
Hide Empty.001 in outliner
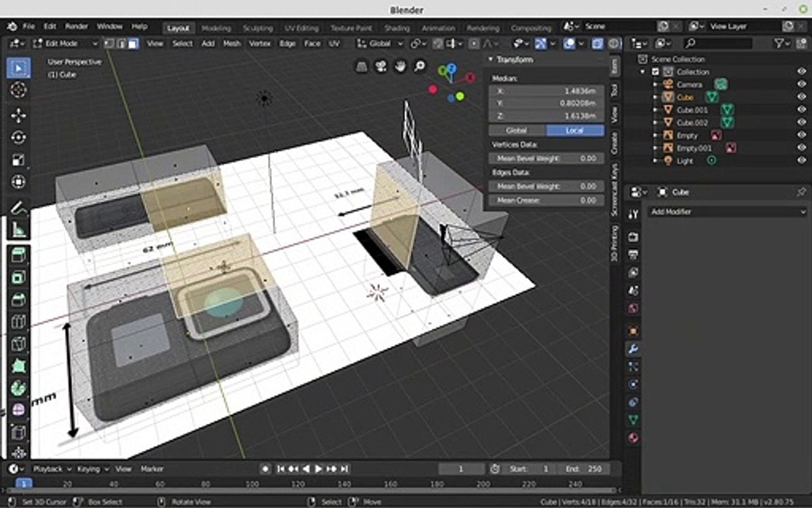tap(801, 147)
